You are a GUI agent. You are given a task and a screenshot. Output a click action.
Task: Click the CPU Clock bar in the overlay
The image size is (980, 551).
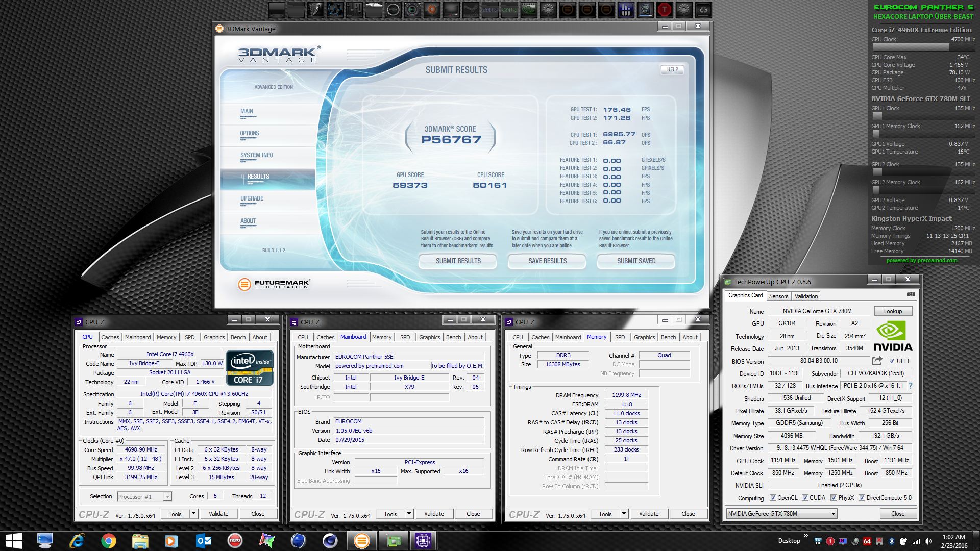click(910, 47)
